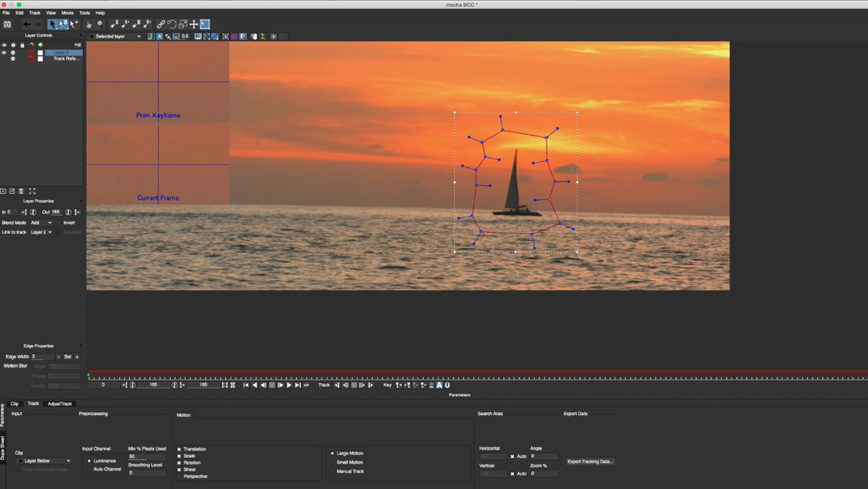
Task: Click the brightness sun icon in view bar
Action: coord(273,37)
